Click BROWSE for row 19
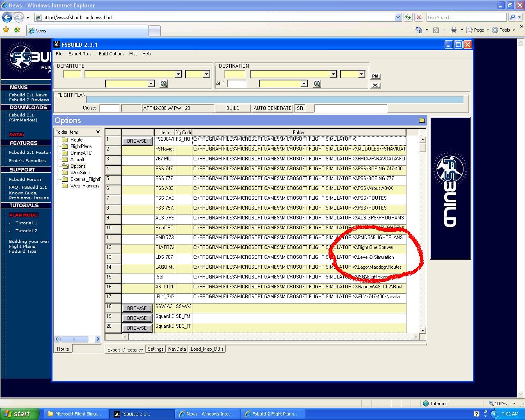This screenshot has width=525, height=420. tap(137, 318)
